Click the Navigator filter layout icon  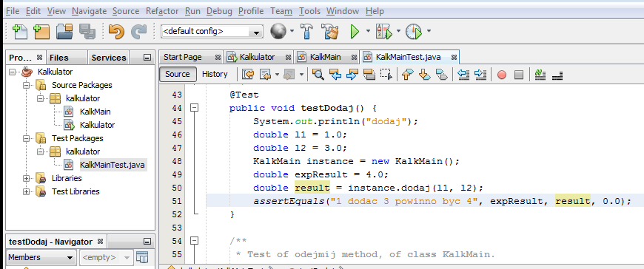point(142,257)
